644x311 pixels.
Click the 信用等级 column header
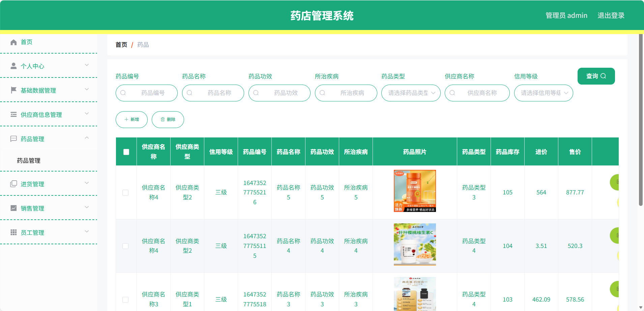click(221, 152)
